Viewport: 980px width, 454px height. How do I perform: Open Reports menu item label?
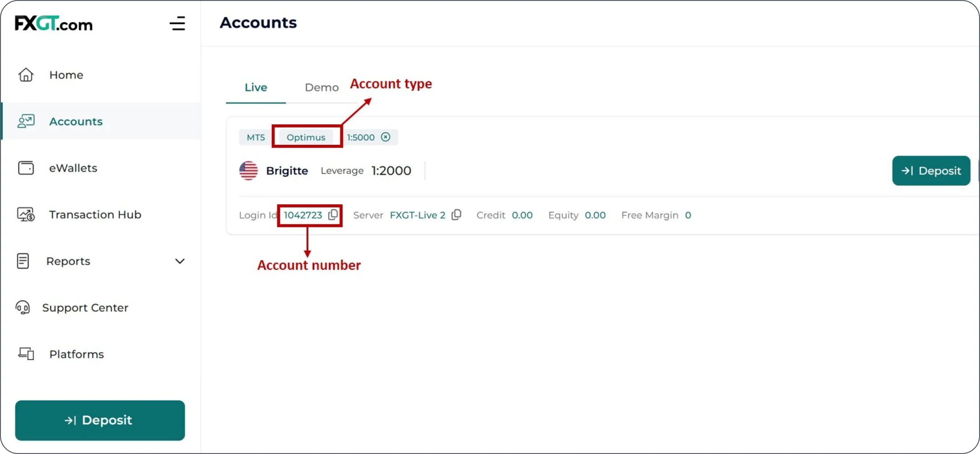pyautogui.click(x=68, y=261)
